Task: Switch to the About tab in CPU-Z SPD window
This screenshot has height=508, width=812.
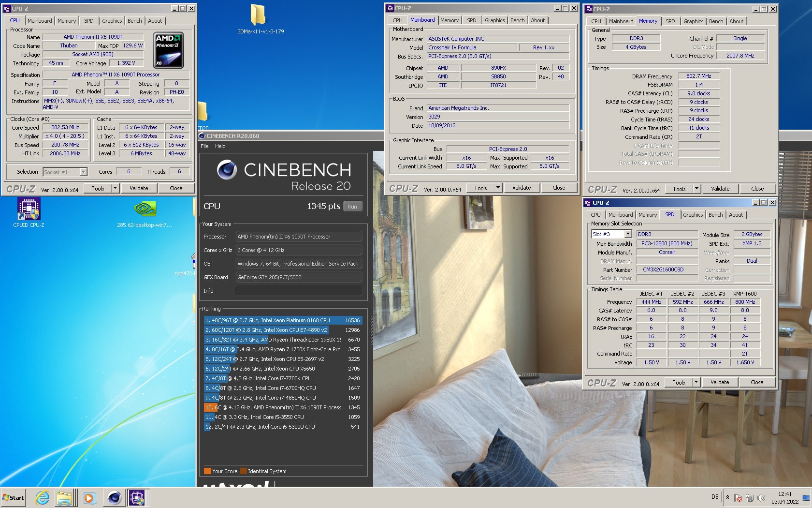Action: tap(736, 215)
